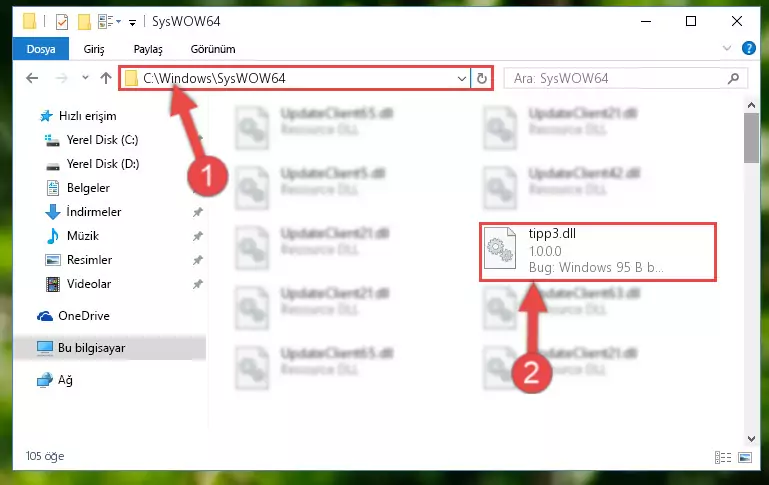Select the tipp3.dll file
Screen dimensions: 769x485
tap(598, 252)
